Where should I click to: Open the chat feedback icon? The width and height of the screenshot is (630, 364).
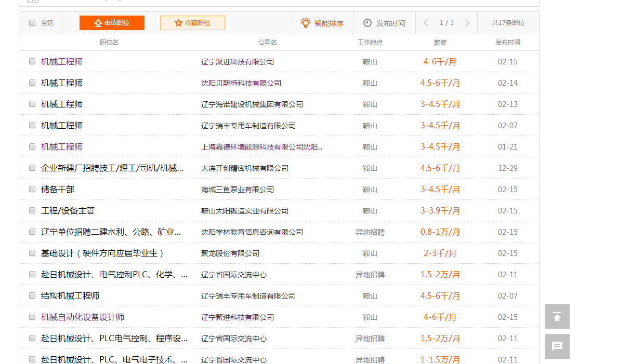point(557,346)
